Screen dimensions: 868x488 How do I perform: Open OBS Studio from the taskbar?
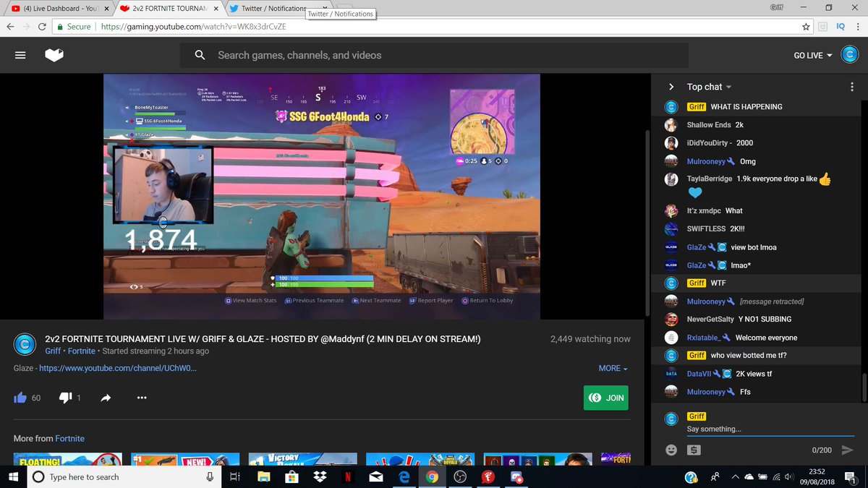(460, 477)
